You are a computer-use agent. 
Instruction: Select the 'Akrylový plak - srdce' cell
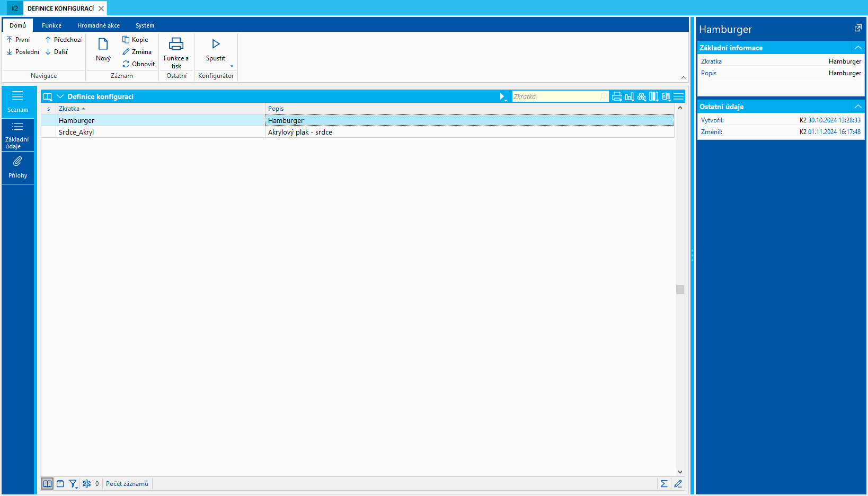click(470, 132)
